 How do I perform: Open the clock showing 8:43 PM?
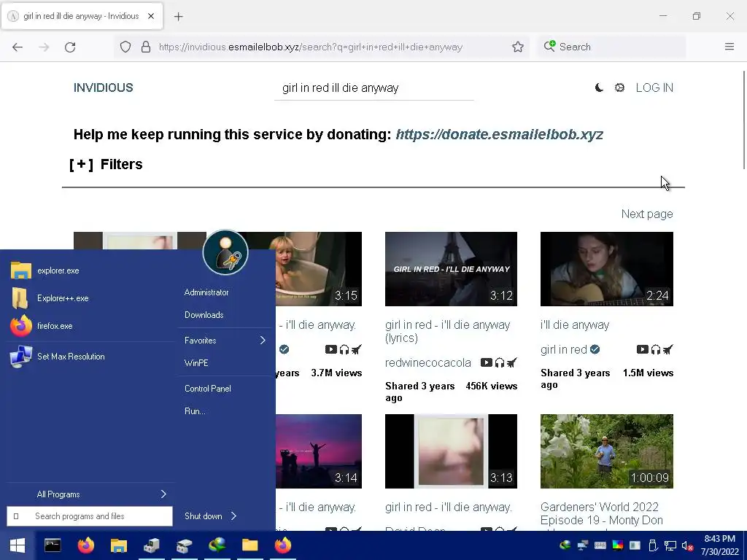click(x=720, y=545)
